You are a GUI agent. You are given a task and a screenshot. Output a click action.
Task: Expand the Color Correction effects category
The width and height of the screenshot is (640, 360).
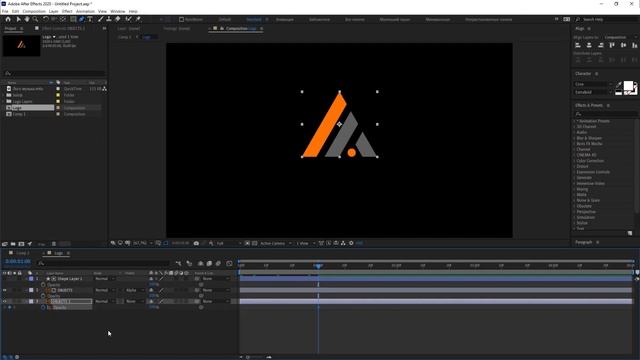point(574,161)
